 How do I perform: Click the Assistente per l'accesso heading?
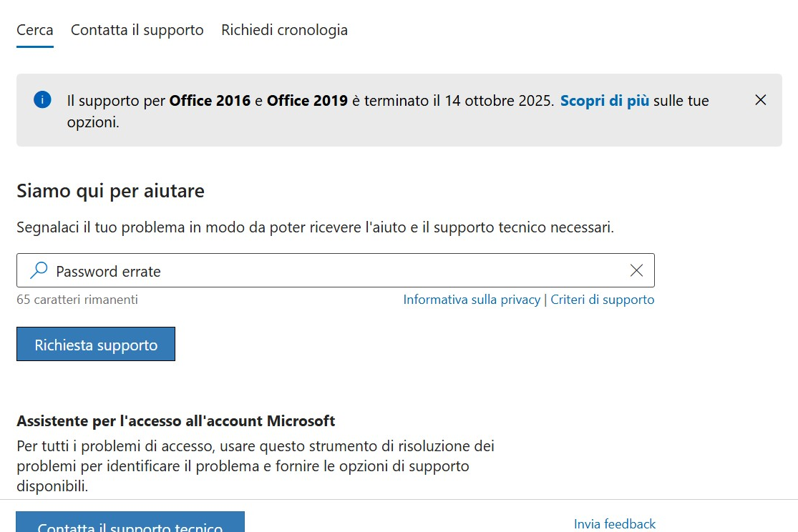(x=176, y=420)
